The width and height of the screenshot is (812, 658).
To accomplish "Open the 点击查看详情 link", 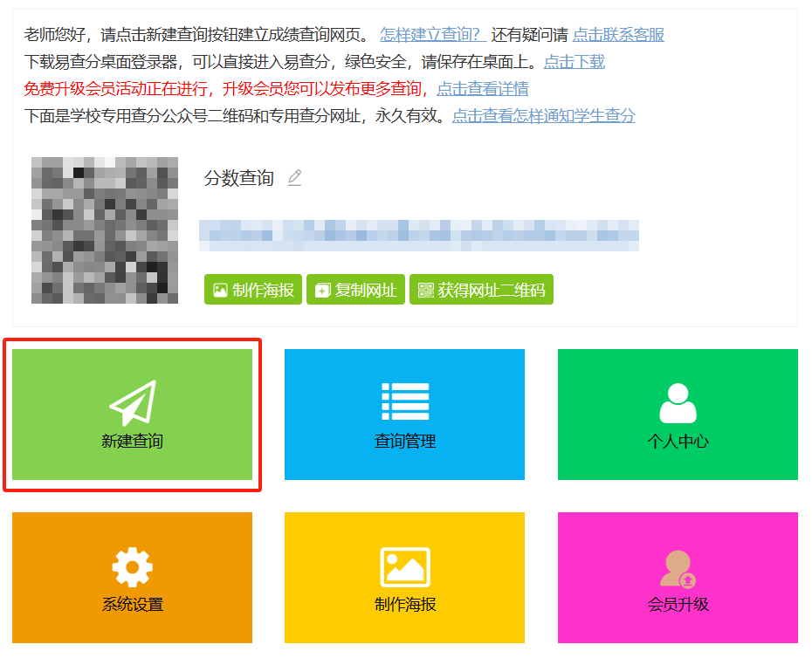I will [483, 88].
